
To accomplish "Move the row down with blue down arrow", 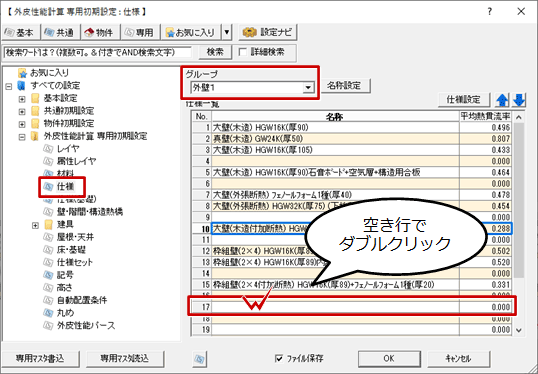I will point(519,100).
